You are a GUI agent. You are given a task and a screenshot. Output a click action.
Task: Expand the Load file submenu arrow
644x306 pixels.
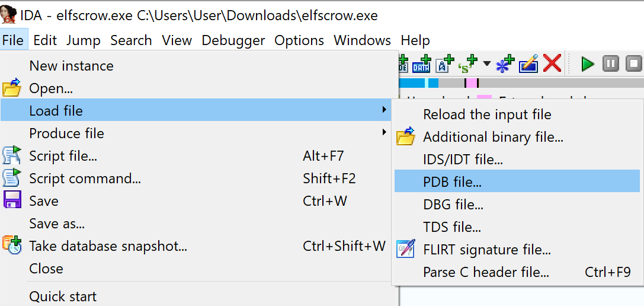(x=384, y=109)
